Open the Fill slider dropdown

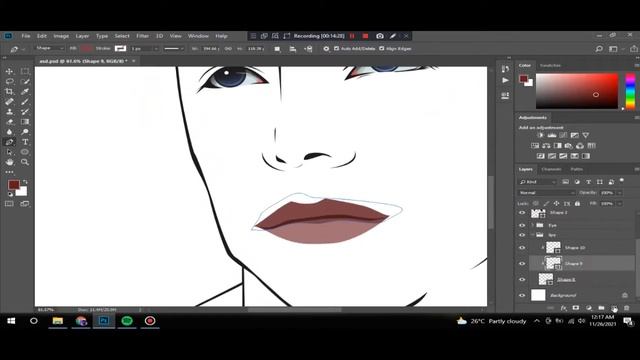620,203
